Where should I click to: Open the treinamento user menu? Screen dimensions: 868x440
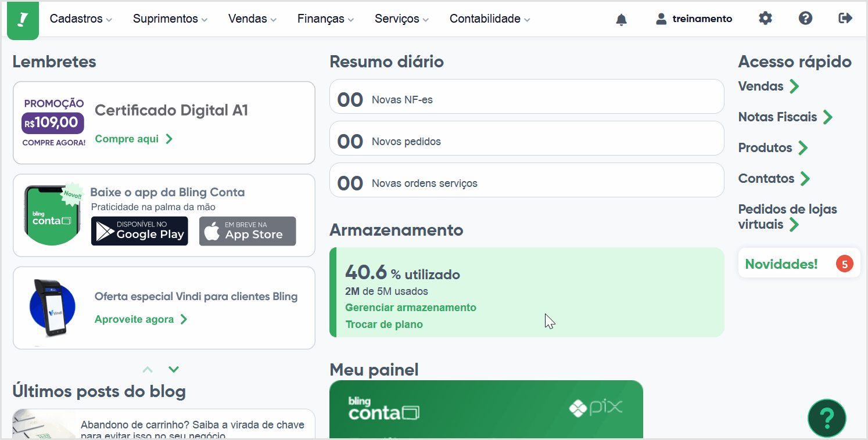click(x=694, y=19)
